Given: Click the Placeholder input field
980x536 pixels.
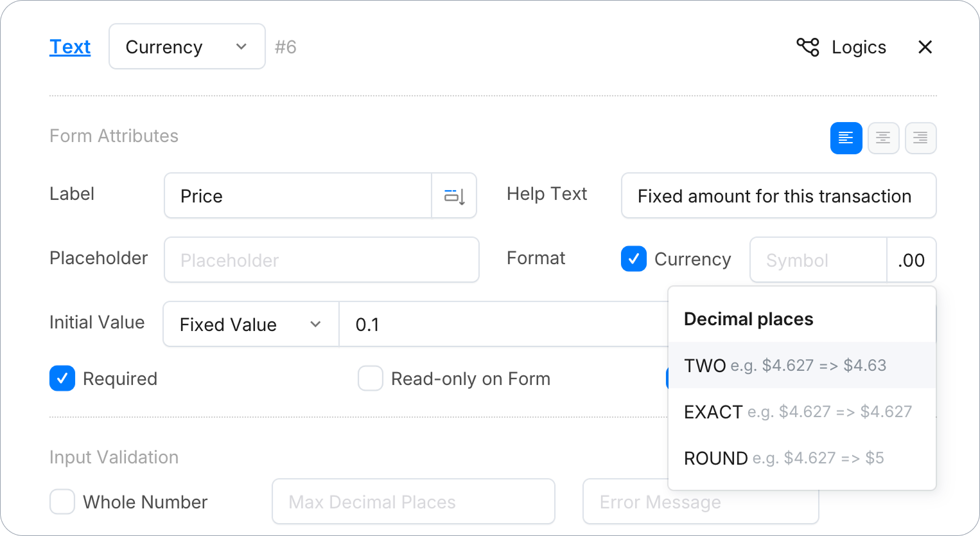Looking at the screenshot, I should point(322,260).
